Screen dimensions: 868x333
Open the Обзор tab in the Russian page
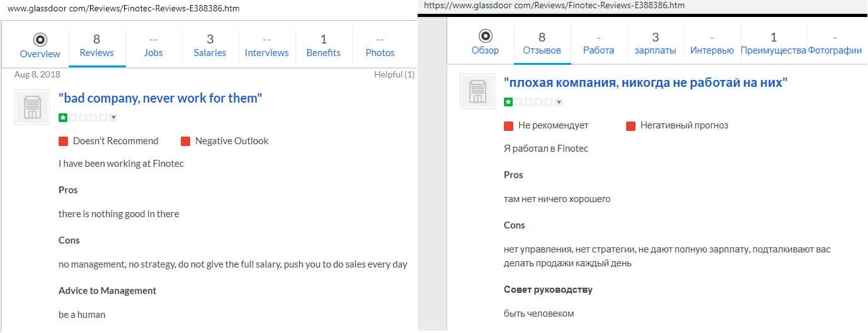click(x=485, y=43)
